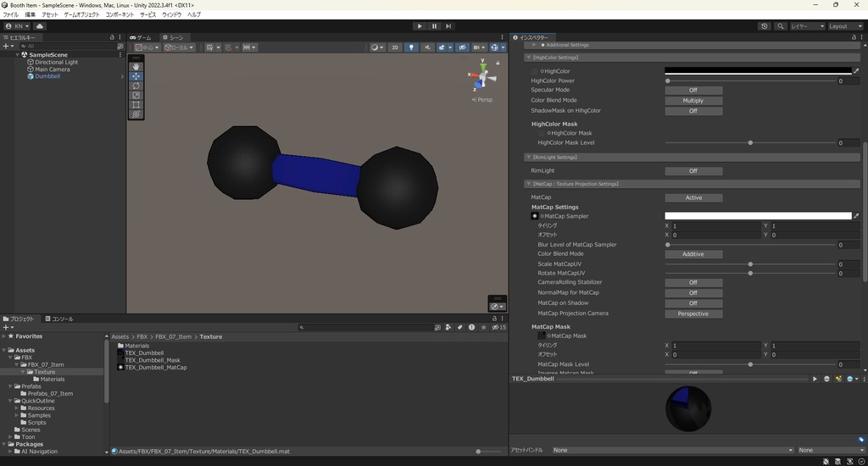Click the Project panel search field
868x466 pixels.
(x=364, y=327)
